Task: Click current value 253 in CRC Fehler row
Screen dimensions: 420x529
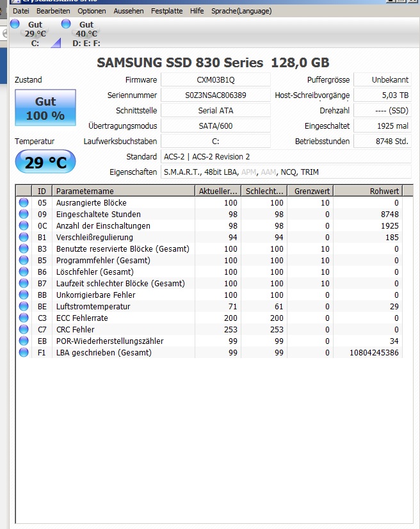Action: 230,329
